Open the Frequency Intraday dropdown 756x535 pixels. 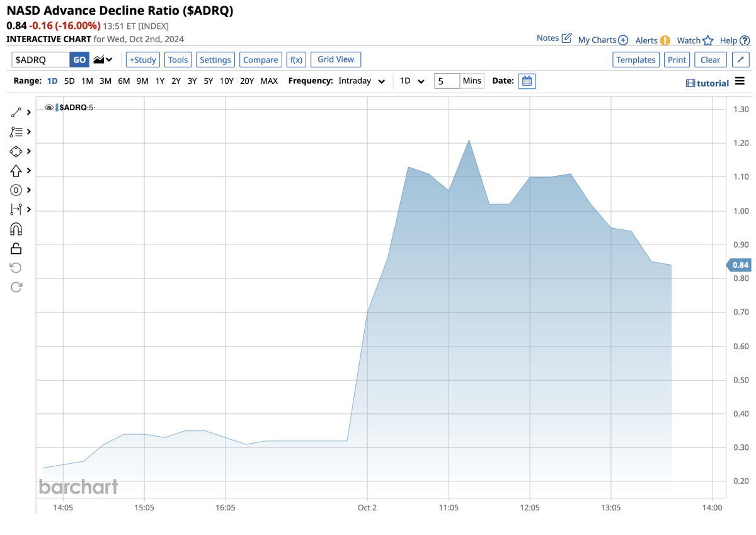[362, 81]
